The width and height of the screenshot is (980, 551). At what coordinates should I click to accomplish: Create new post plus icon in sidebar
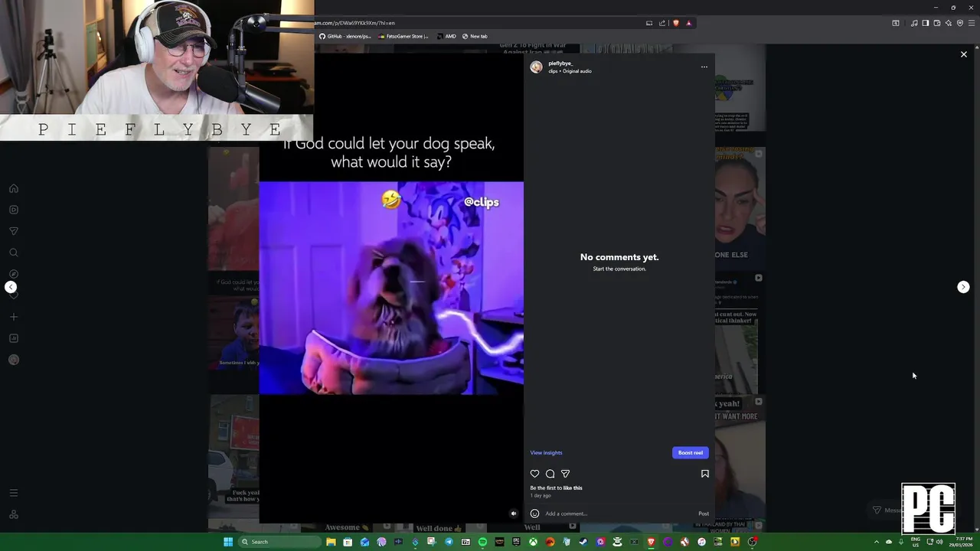[x=14, y=317]
